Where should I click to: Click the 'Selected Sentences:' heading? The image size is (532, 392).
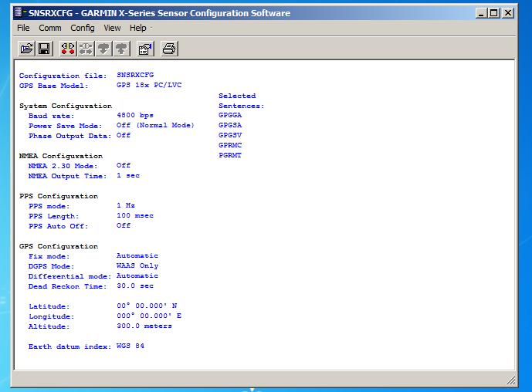click(241, 101)
